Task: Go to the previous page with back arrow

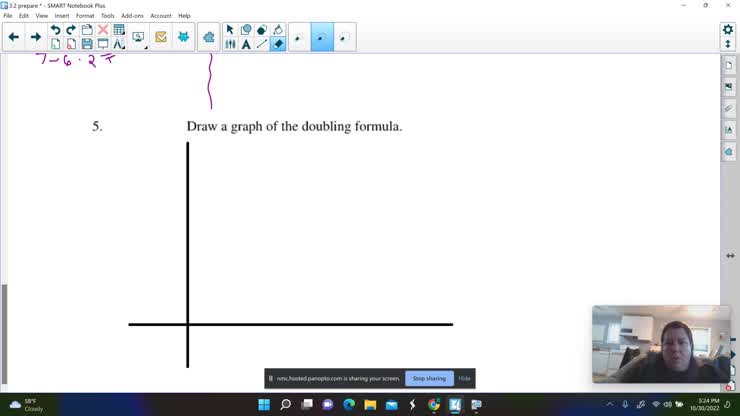Action: coord(13,37)
